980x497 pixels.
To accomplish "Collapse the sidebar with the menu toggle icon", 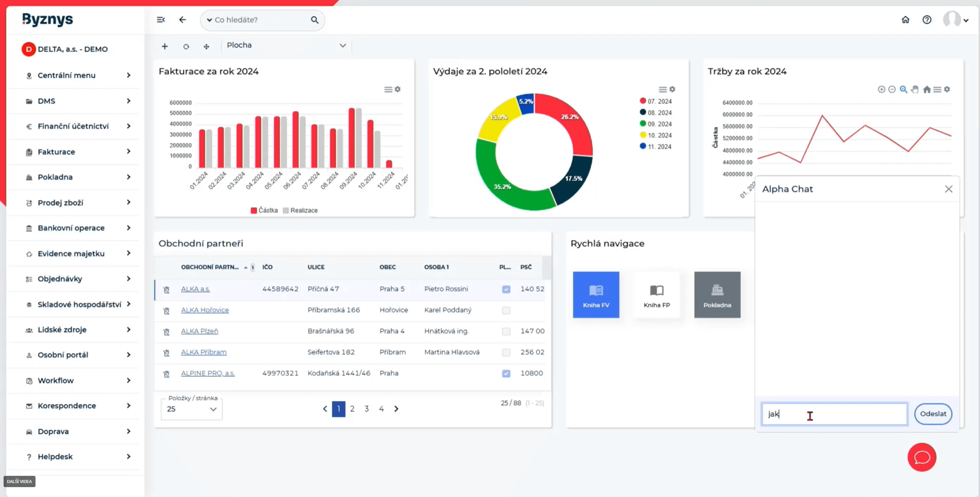I will [161, 20].
